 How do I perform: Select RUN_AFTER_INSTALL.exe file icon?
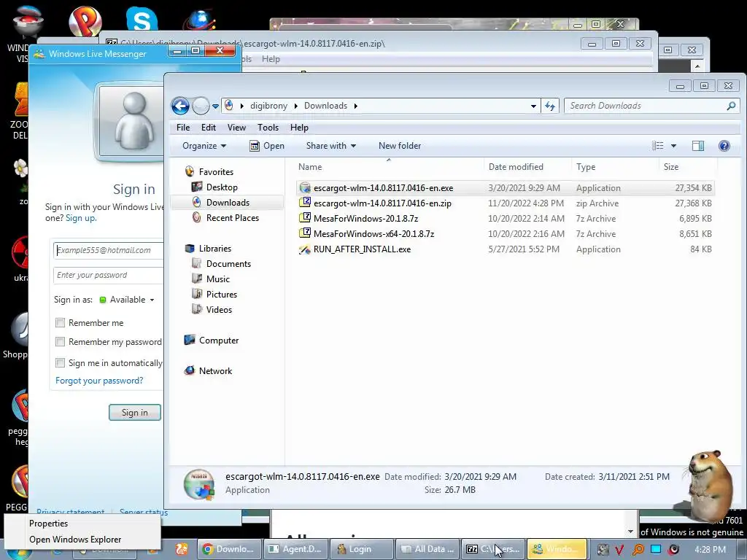pos(305,249)
